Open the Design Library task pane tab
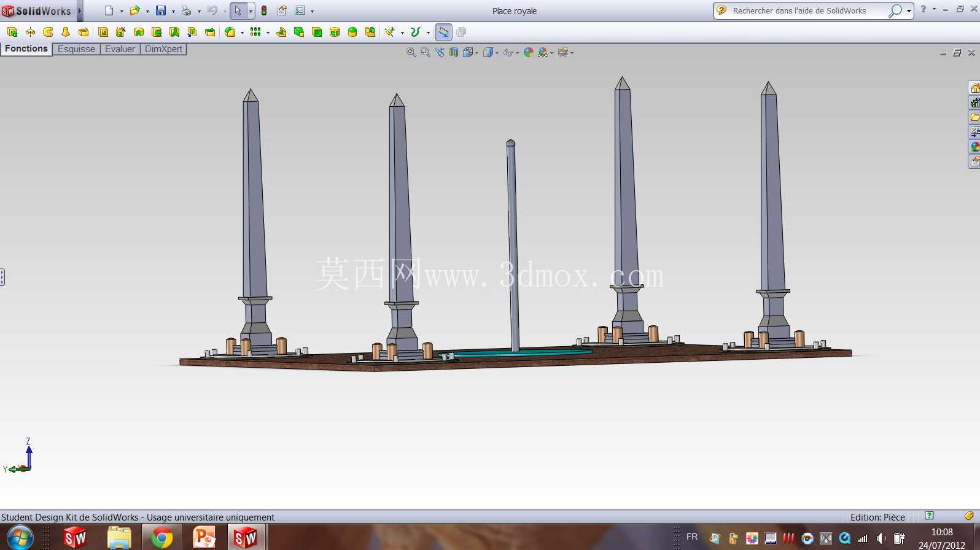This screenshot has width=980, height=550. (x=974, y=103)
